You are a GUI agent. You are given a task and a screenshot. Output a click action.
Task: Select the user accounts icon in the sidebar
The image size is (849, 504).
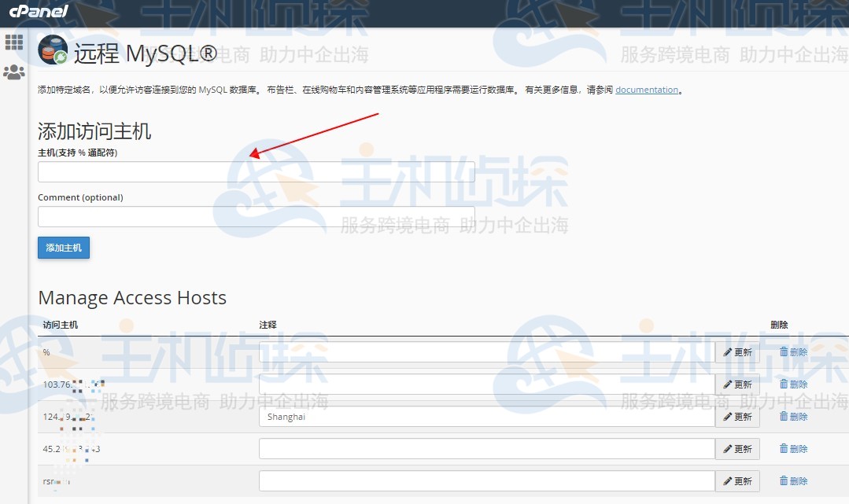point(13,72)
